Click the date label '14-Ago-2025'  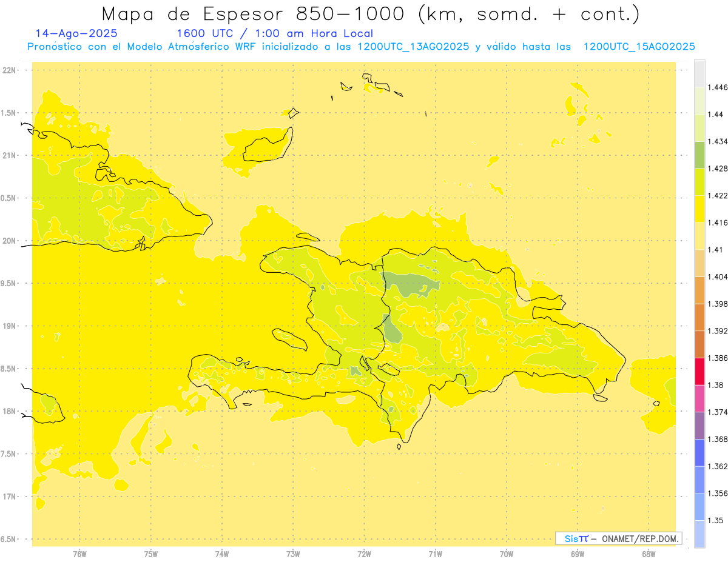point(76,33)
